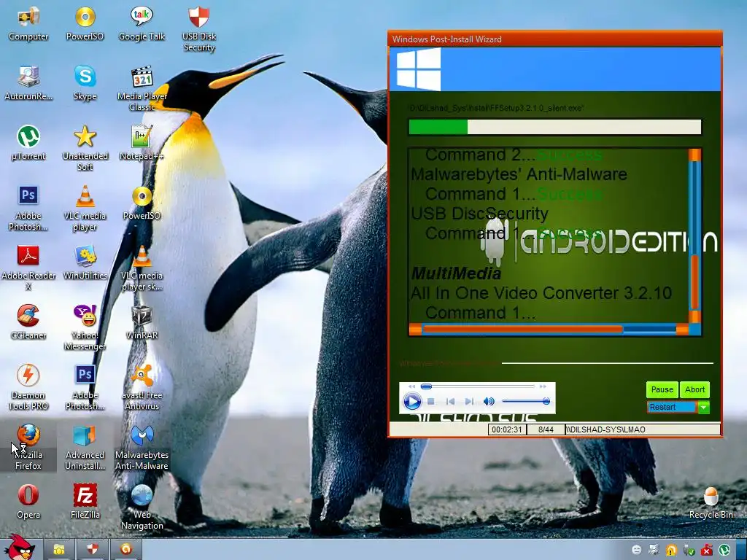The height and width of the screenshot is (560, 747).
Task: Launch avast! Free Antivirus icon
Action: (x=142, y=387)
